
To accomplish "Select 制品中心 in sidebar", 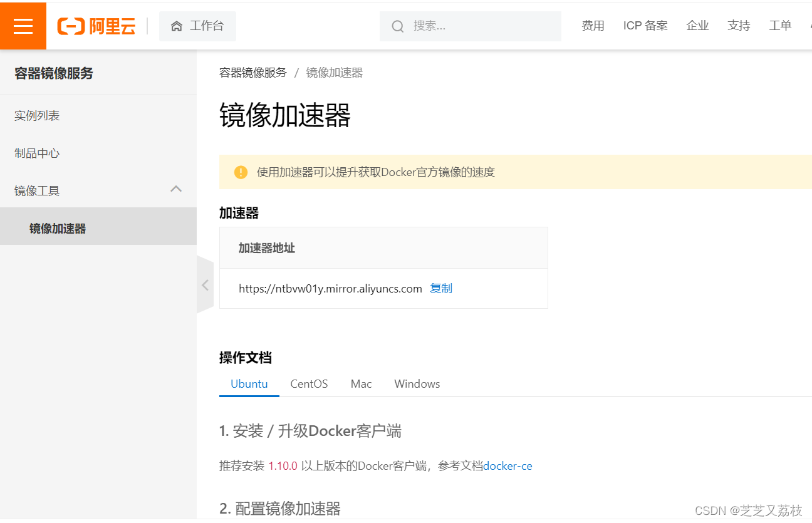I will point(98,153).
